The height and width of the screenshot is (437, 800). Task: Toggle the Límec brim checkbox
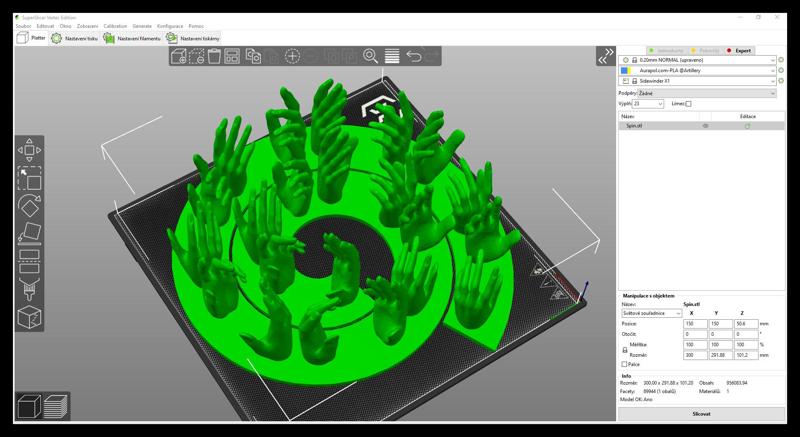pos(688,104)
